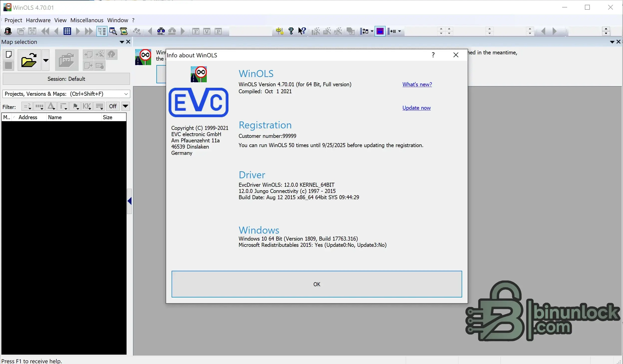The image size is (623, 364).
Task: Open the Project menu
Action: pos(13,20)
